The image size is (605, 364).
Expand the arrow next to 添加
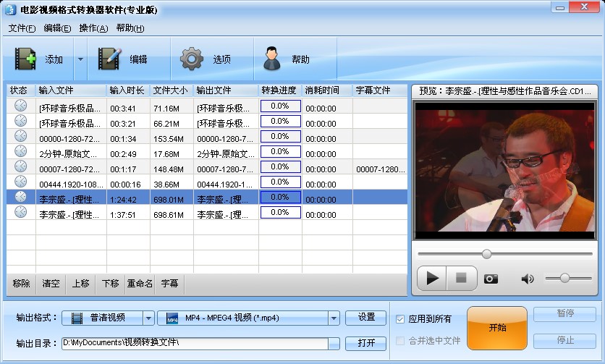pos(80,59)
